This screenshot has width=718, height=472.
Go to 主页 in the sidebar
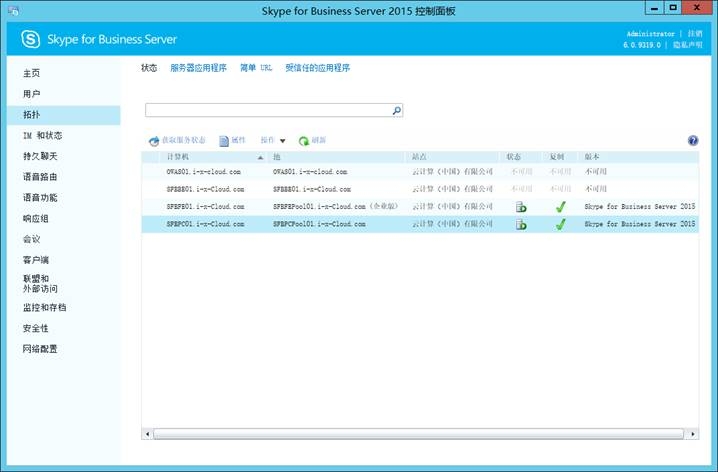point(32,73)
